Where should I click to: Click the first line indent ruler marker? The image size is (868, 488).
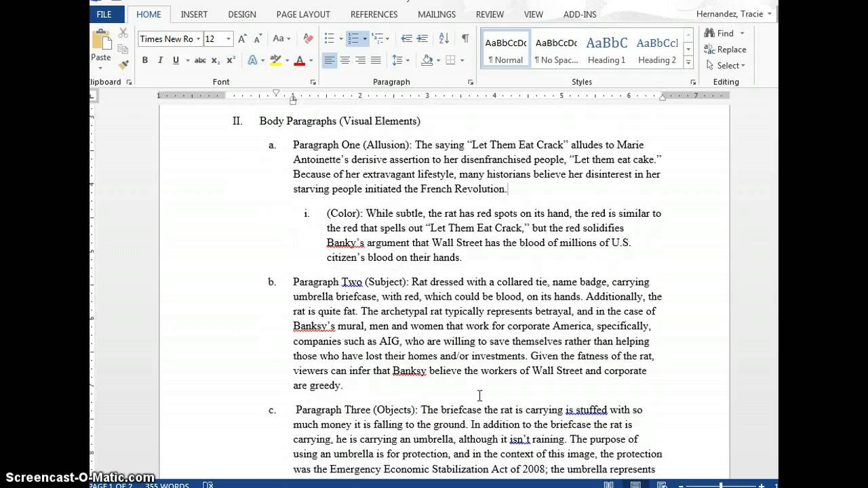[x=276, y=92]
